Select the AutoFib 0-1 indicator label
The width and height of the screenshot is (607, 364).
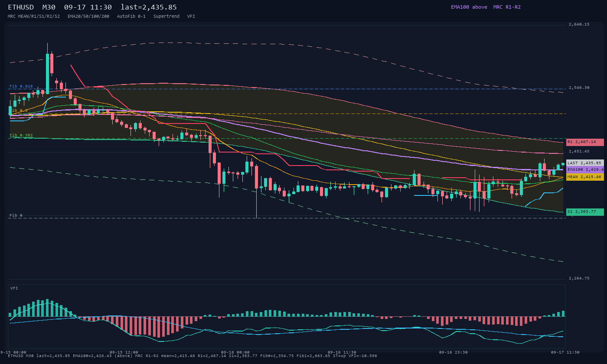coord(131,16)
